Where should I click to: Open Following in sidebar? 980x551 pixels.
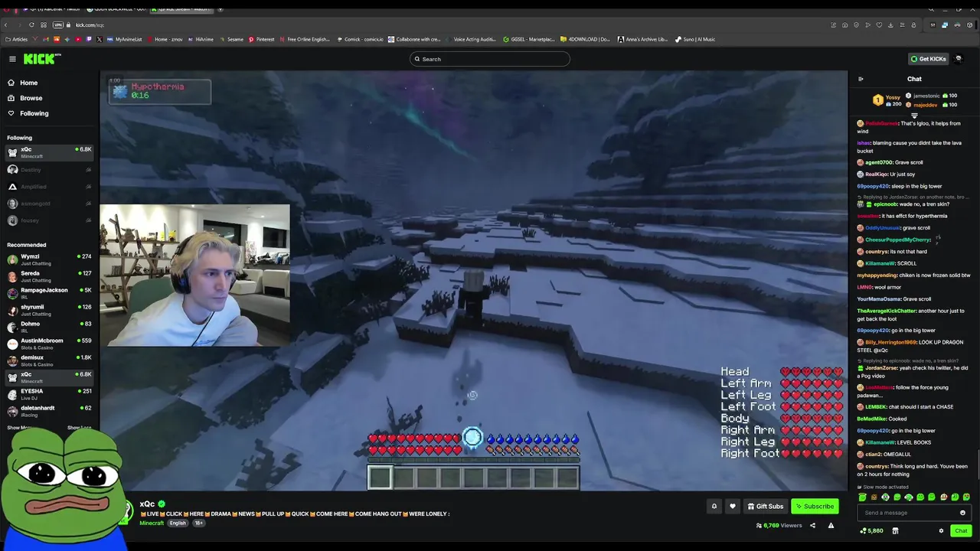pyautogui.click(x=50, y=113)
